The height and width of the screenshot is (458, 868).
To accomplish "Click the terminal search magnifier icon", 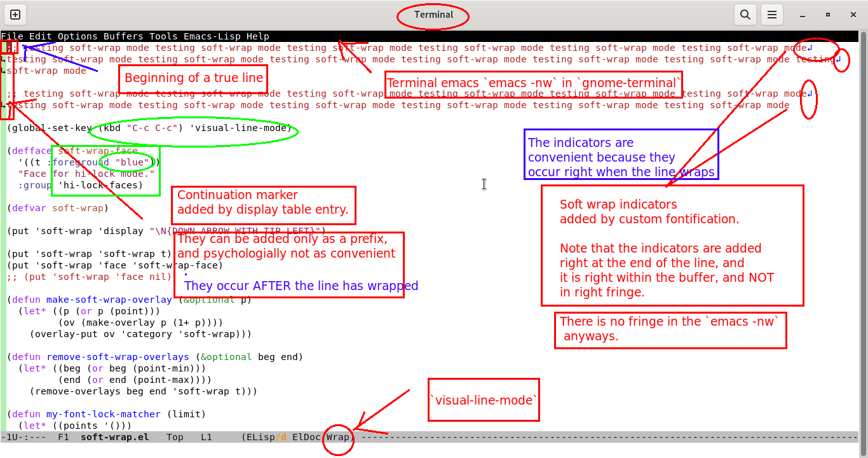I will tap(745, 15).
